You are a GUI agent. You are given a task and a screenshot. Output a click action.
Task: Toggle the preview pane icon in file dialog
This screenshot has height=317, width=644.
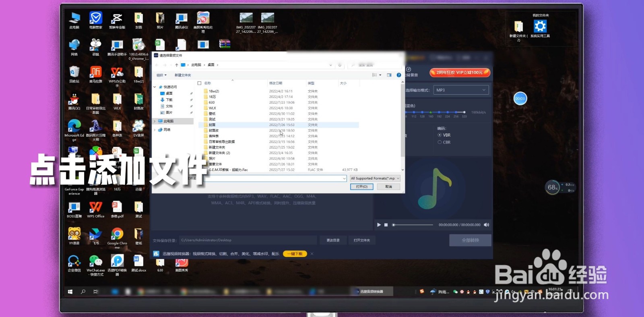coord(389,75)
